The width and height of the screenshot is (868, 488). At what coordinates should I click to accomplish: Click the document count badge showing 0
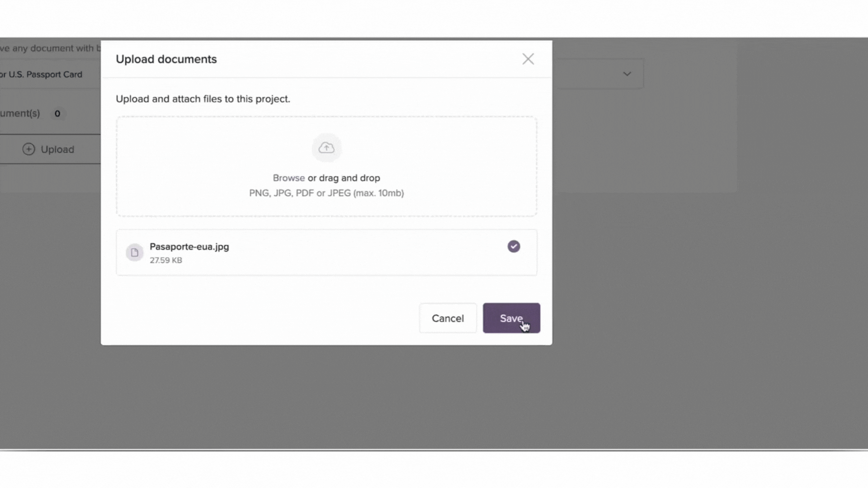point(57,114)
